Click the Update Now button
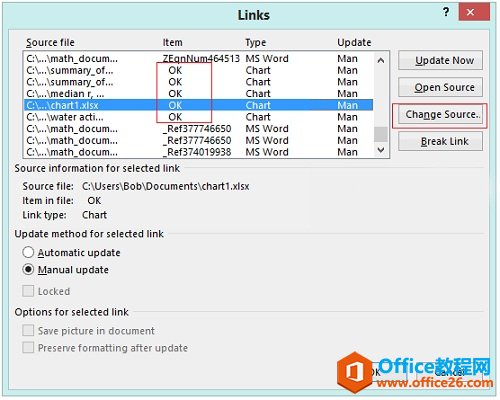Viewport: 500px width, 400px height. [x=440, y=60]
